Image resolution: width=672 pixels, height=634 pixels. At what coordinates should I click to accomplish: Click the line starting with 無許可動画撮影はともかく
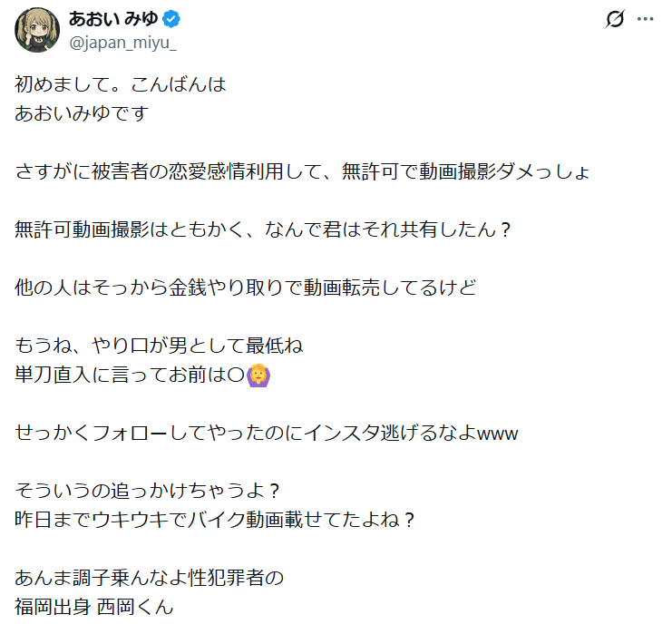pos(264,229)
